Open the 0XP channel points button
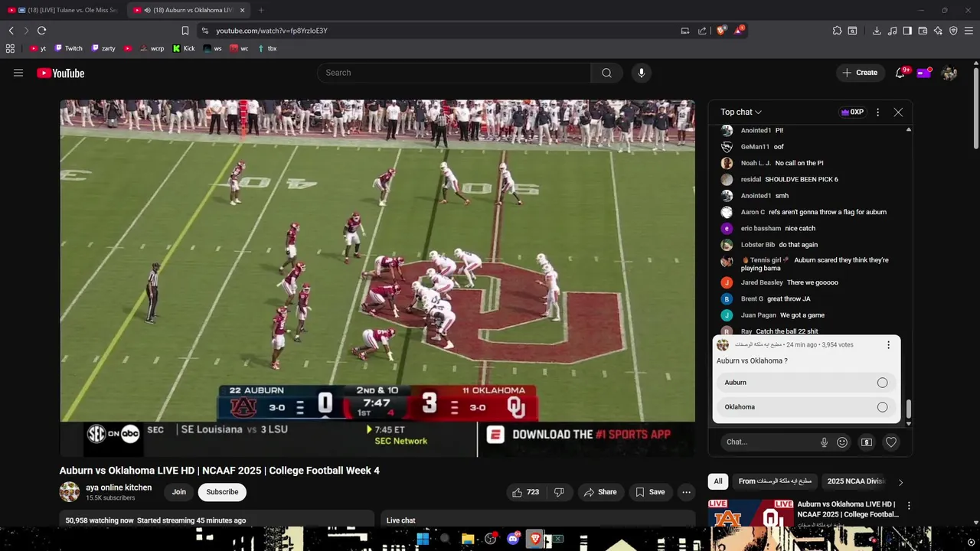Viewport: 980px width, 551px height. (x=852, y=112)
